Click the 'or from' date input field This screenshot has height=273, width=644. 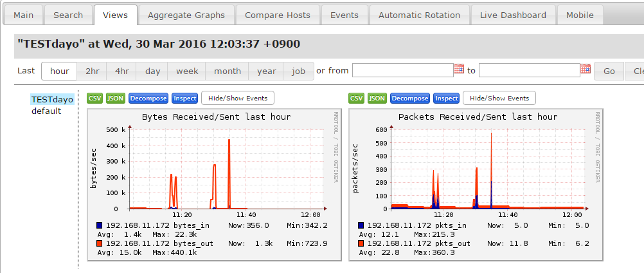402,70
